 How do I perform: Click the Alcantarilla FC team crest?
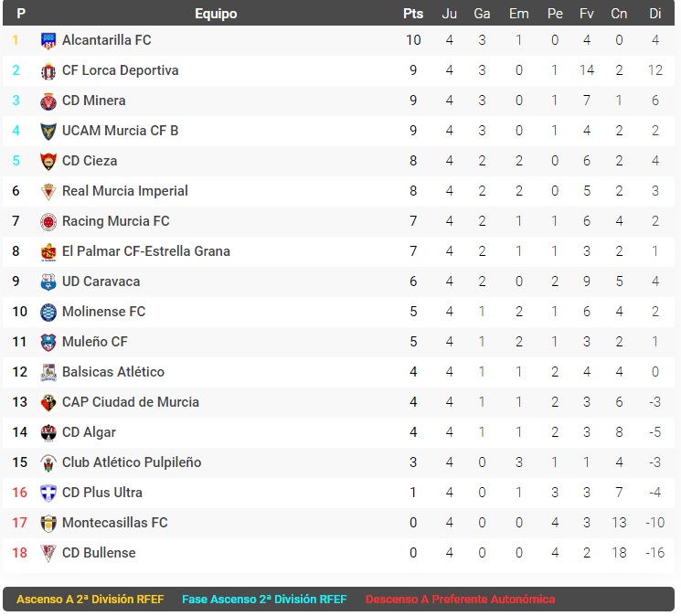[x=48, y=41]
